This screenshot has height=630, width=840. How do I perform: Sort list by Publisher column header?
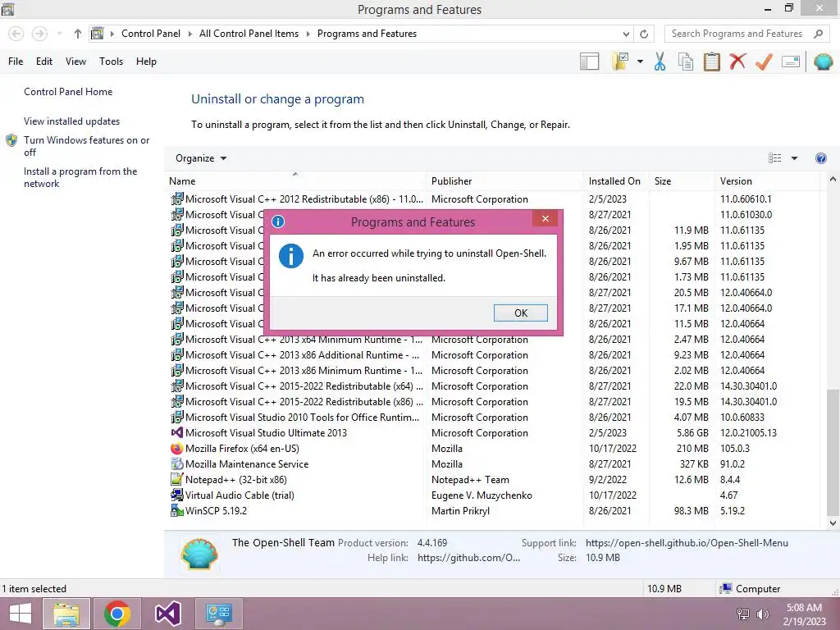tap(505, 181)
